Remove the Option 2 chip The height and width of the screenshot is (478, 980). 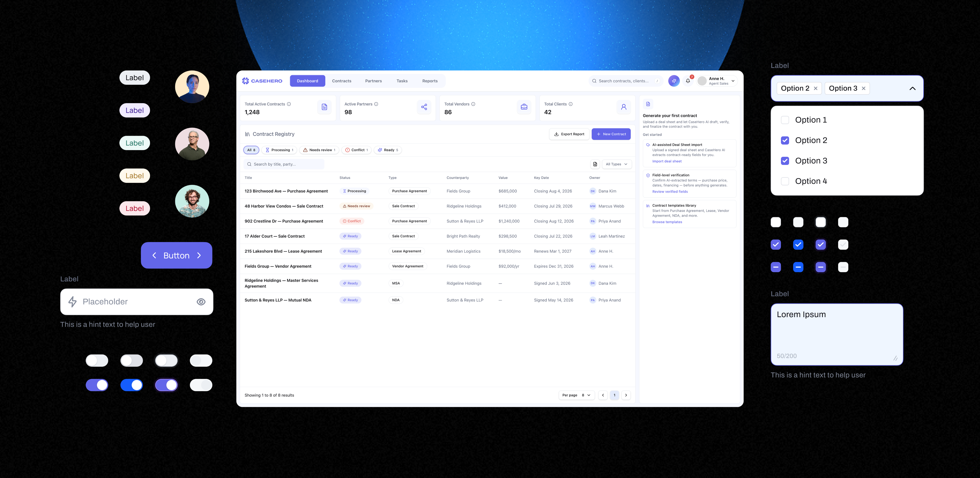coord(815,88)
